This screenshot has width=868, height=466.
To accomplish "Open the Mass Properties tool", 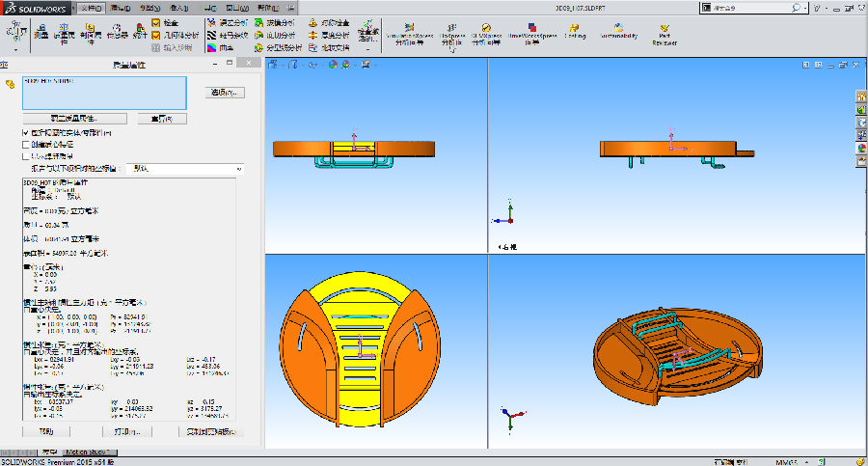I will coord(66,32).
